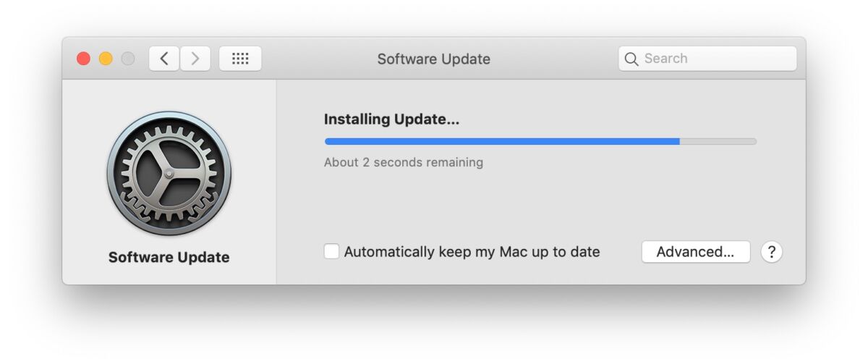Show all preferences via grid icon
Screen dimensions: 868x362
click(x=240, y=59)
